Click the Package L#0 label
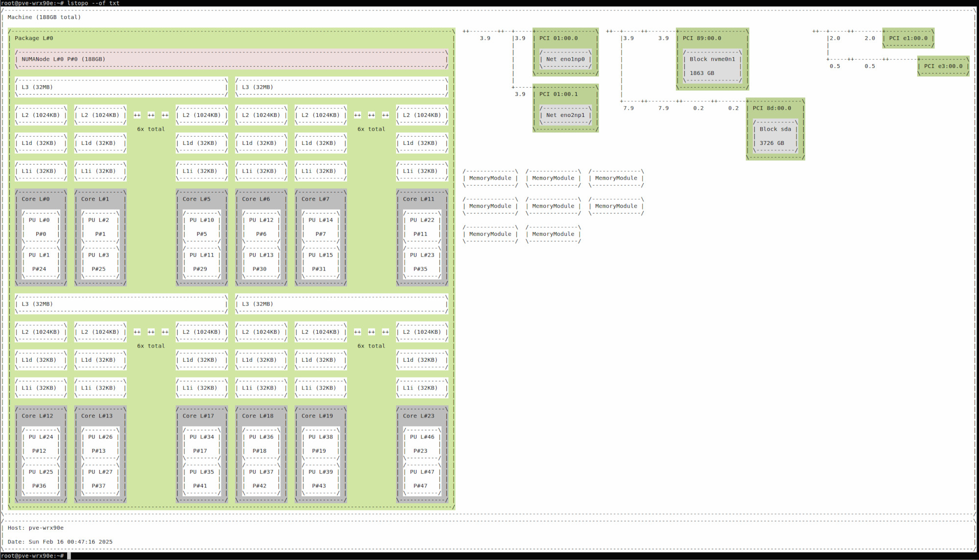This screenshot has height=560, width=979. tap(34, 38)
